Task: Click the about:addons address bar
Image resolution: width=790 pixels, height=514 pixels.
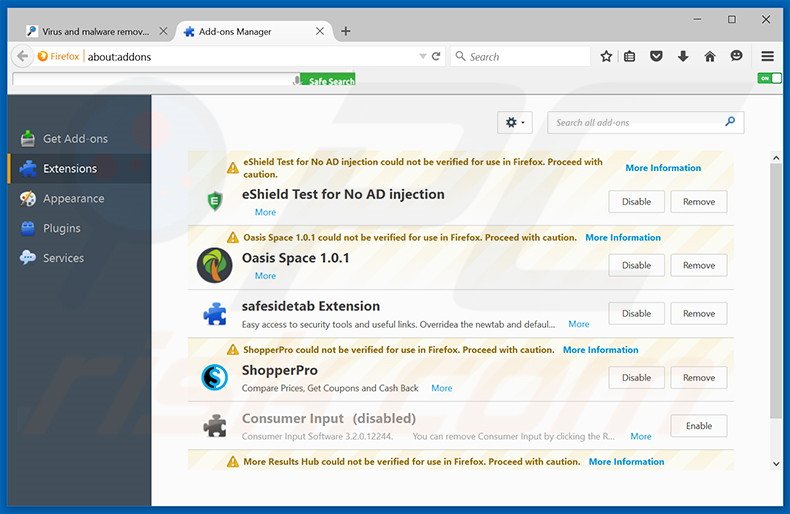Action: tap(252, 56)
